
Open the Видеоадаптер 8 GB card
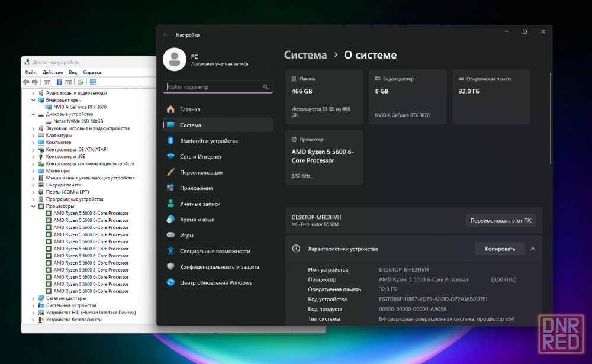pyautogui.click(x=408, y=96)
